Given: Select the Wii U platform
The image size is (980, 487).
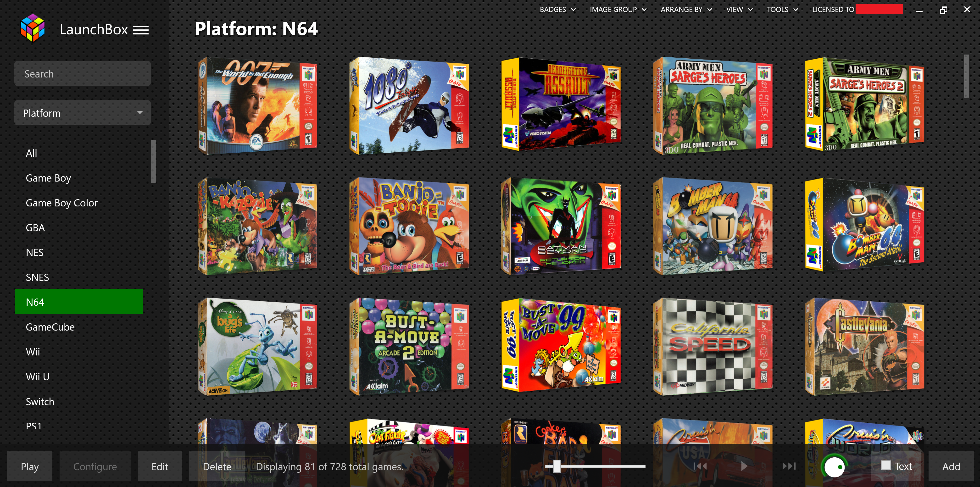Looking at the screenshot, I should (x=79, y=377).
